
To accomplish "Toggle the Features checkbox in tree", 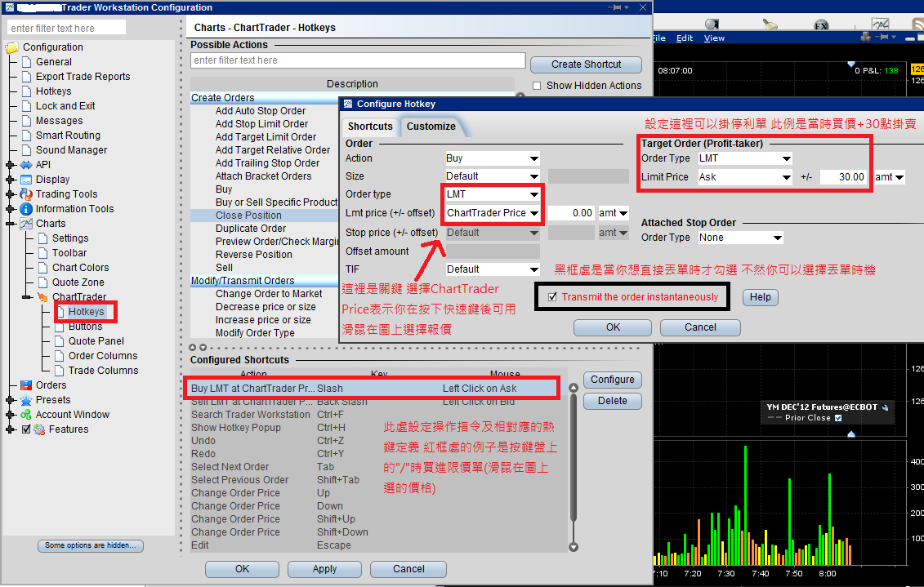I will (26, 429).
